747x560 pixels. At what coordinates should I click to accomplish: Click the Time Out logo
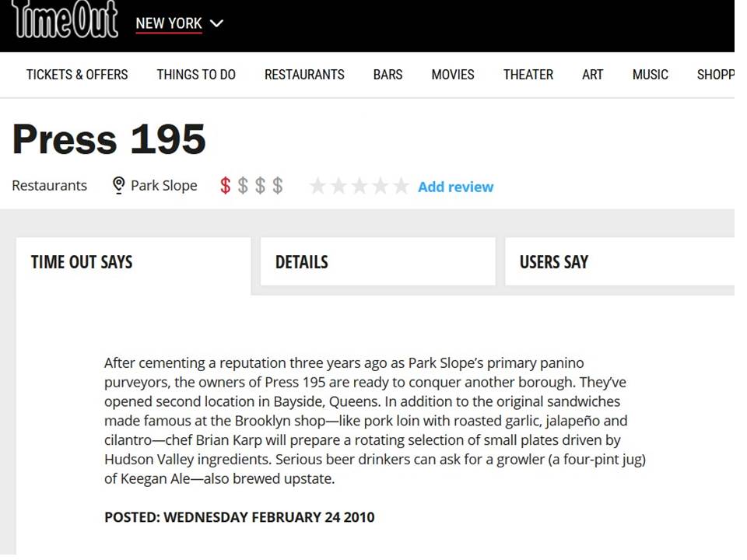click(x=65, y=19)
